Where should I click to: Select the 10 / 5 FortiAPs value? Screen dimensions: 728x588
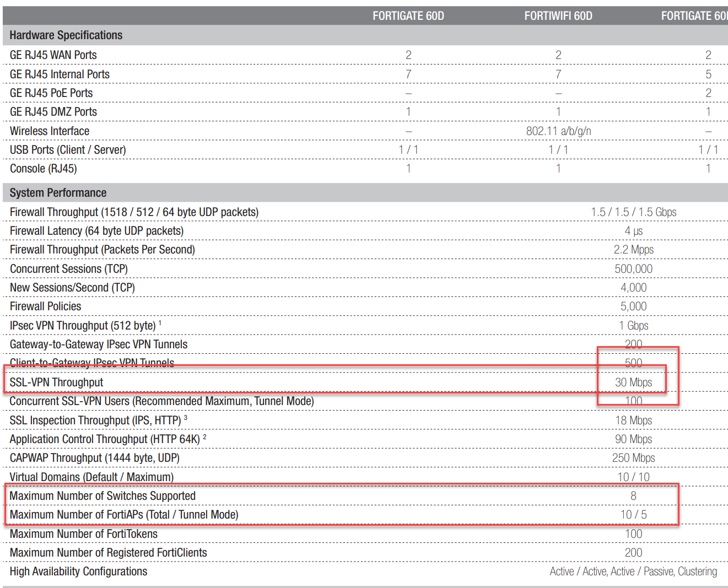pyautogui.click(x=634, y=515)
